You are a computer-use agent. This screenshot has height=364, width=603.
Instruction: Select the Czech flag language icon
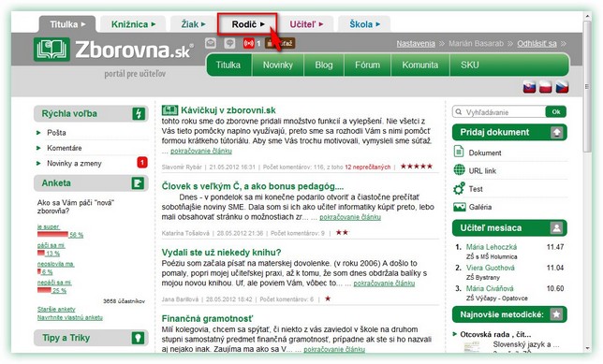click(x=562, y=87)
